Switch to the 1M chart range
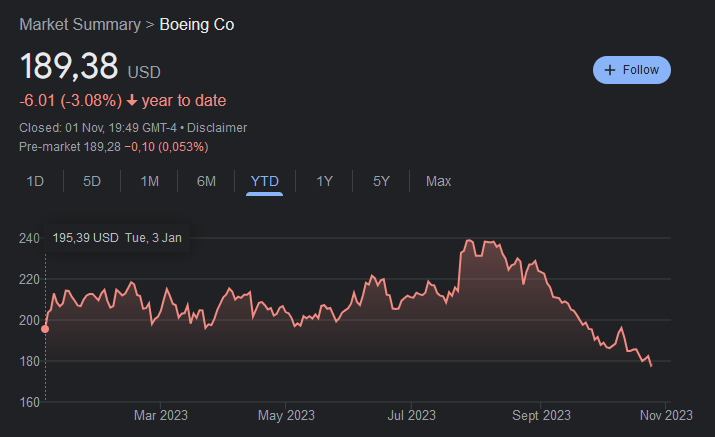715x437 pixels. coord(150,181)
